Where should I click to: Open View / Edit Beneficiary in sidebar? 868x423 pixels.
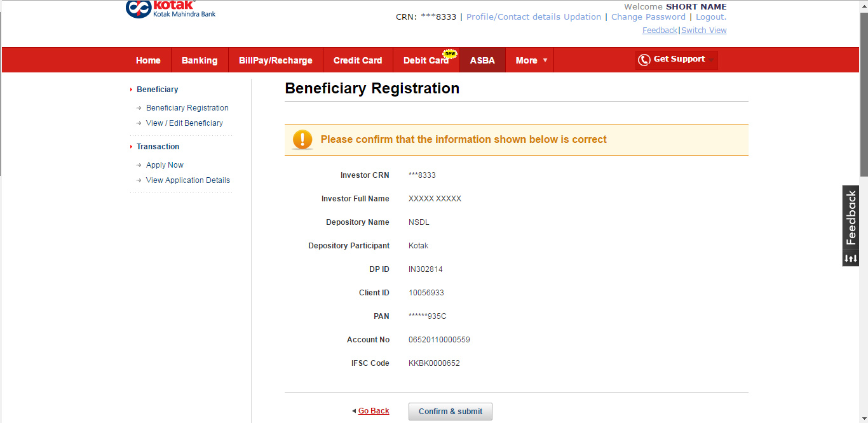point(184,123)
